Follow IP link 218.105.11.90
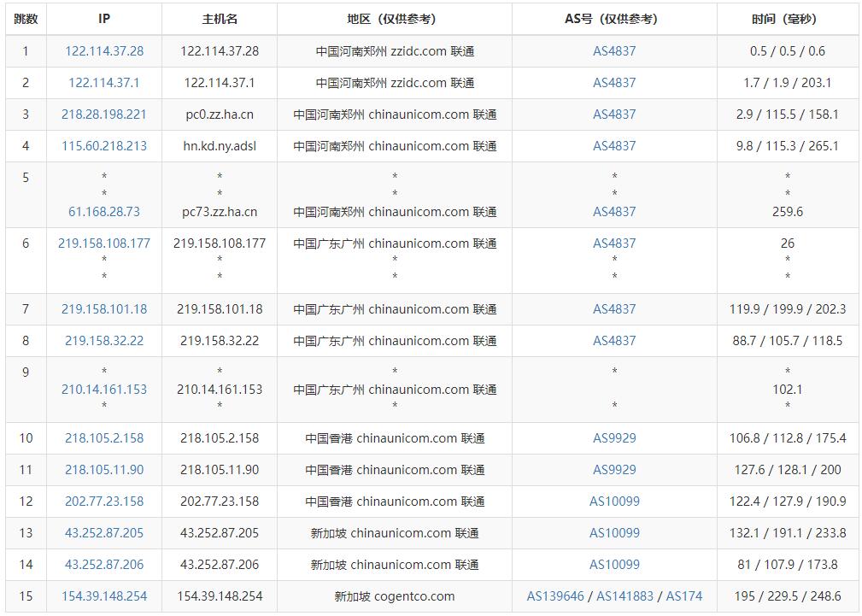 [104, 470]
